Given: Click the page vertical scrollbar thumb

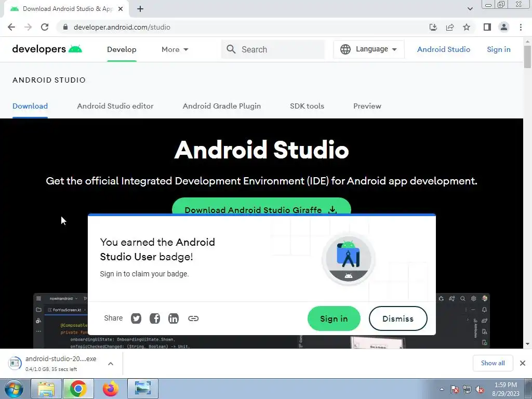Looking at the screenshot, I should (x=527, y=57).
